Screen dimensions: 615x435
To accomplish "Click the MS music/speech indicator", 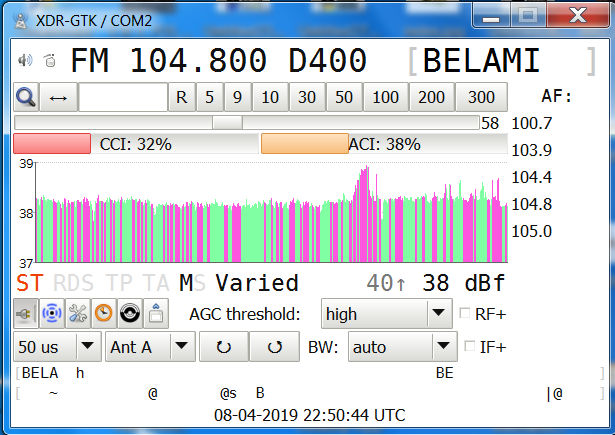I will (x=192, y=283).
